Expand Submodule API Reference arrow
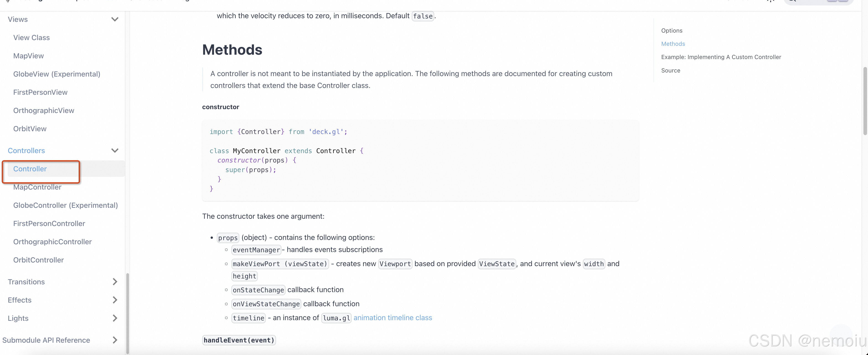The height and width of the screenshot is (355, 868). pos(115,340)
